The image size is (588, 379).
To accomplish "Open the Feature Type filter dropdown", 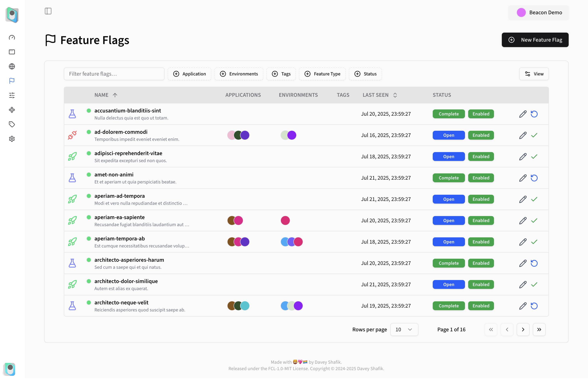I will click(322, 74).
